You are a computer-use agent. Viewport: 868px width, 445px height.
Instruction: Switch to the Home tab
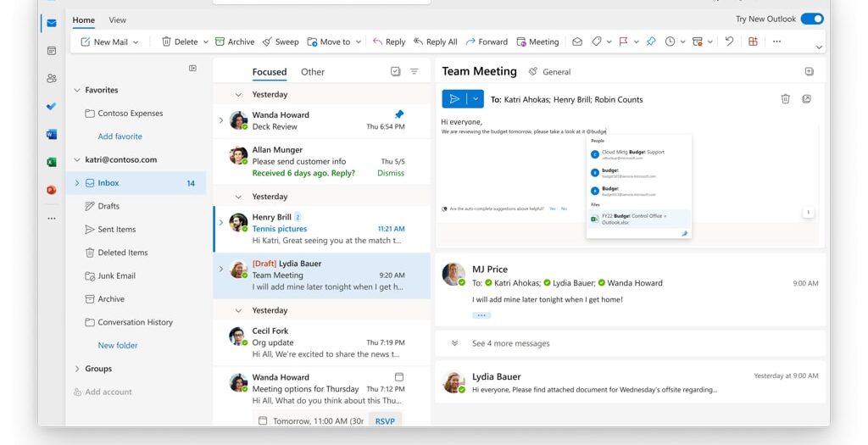click(x=84, y=20)
